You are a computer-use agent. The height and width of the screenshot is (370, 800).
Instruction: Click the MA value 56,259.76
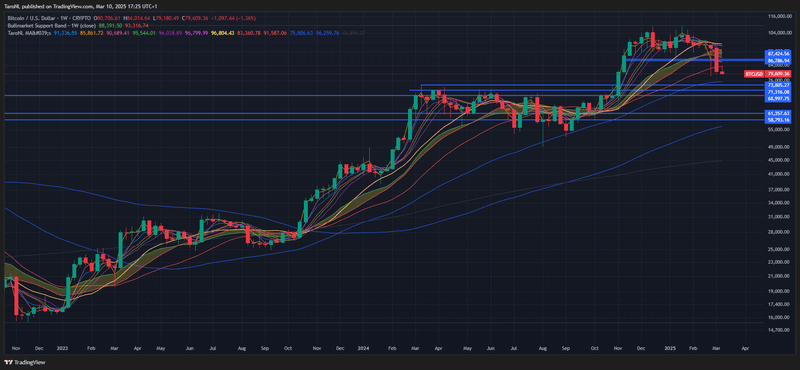pyautogui.click(x=327, y=33)
